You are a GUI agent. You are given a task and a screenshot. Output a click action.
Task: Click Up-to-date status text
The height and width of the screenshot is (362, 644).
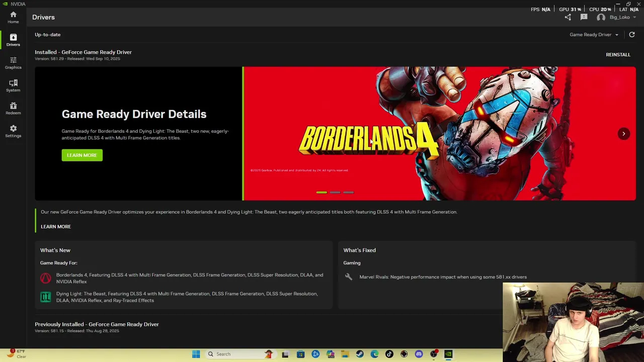(48, 35)
